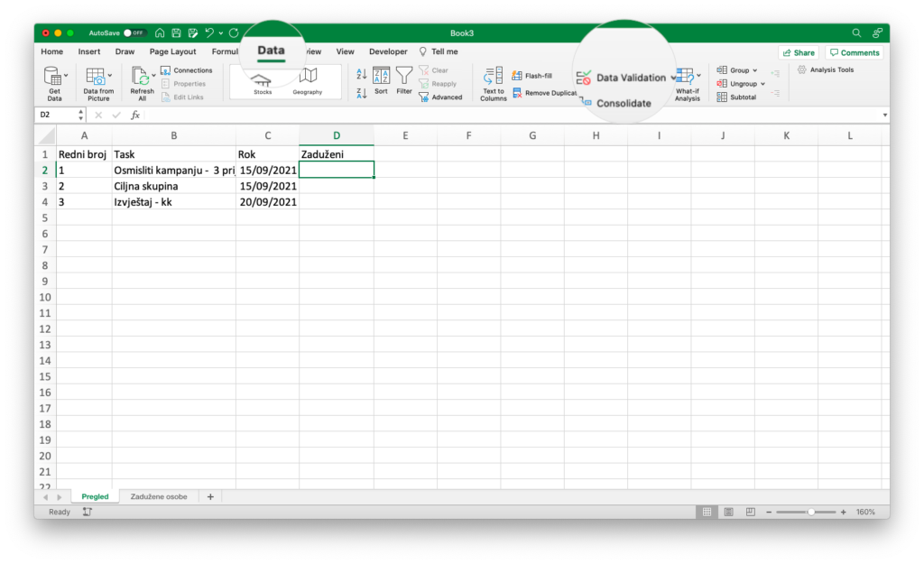The height and width of the screenshot is (564, 924).
Task: Click the Flash-fill icon
Action: tap(517, 76)
